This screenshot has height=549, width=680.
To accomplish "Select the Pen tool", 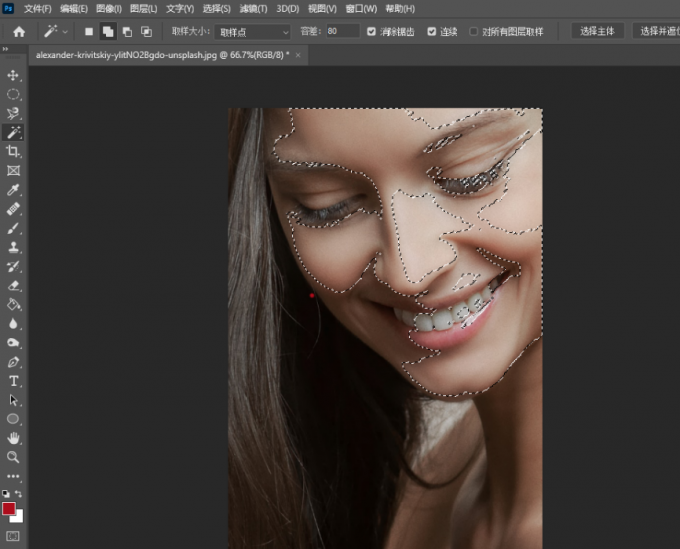I will point(14,362).
